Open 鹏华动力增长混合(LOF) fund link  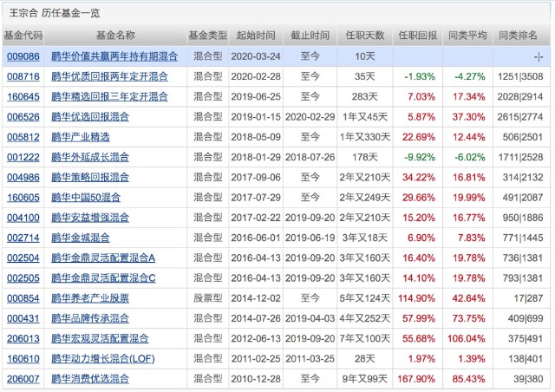(x=101, y=359)
